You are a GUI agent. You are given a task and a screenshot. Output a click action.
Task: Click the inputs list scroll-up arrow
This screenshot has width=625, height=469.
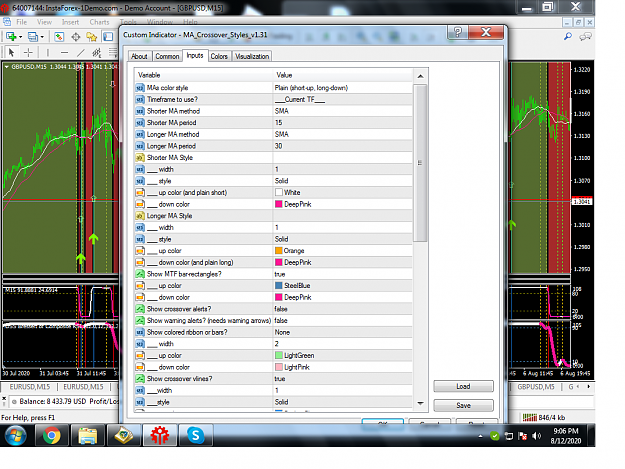(x=420, y=76)
